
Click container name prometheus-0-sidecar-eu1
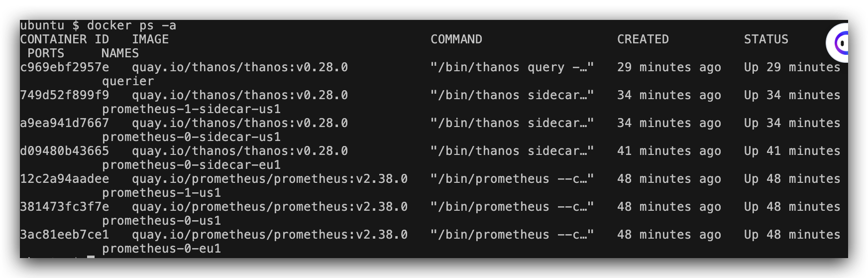191,165
